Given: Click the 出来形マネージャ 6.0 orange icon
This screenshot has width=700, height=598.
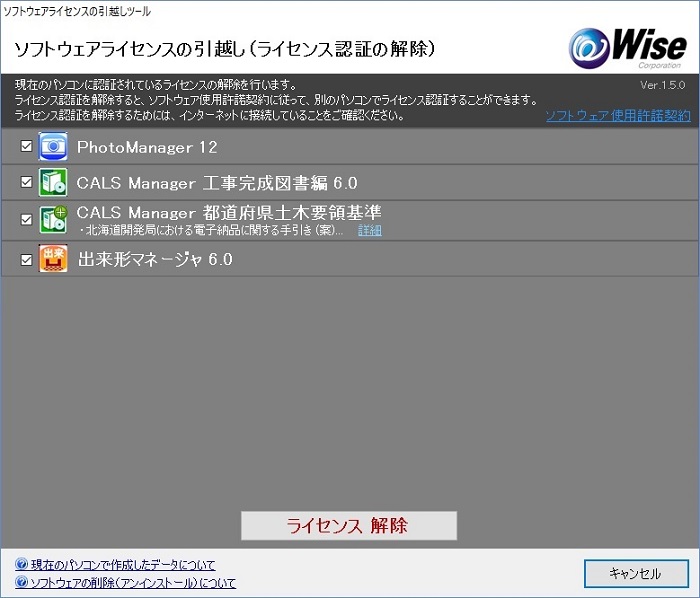Looking at the screenshot, I should [x=53, y=258].
